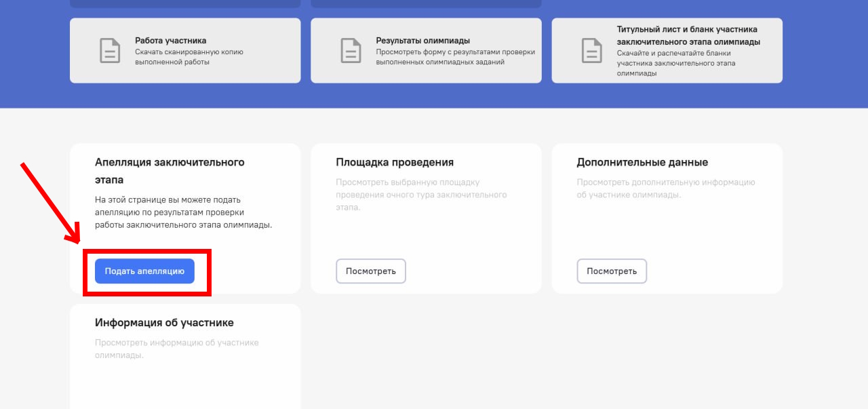Click Посмотреть under Площадка проведения
This screenshot has height=409, width=868.
coord(370,271)
